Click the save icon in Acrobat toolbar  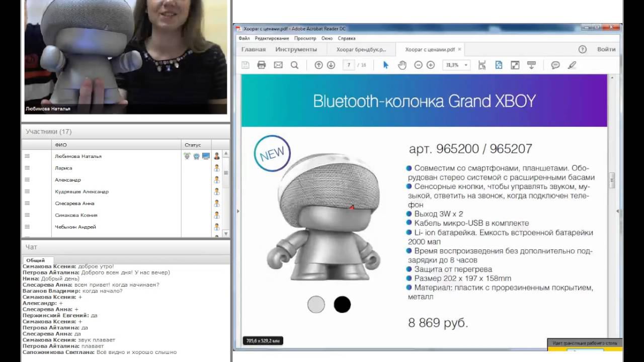tap(246, 65)
